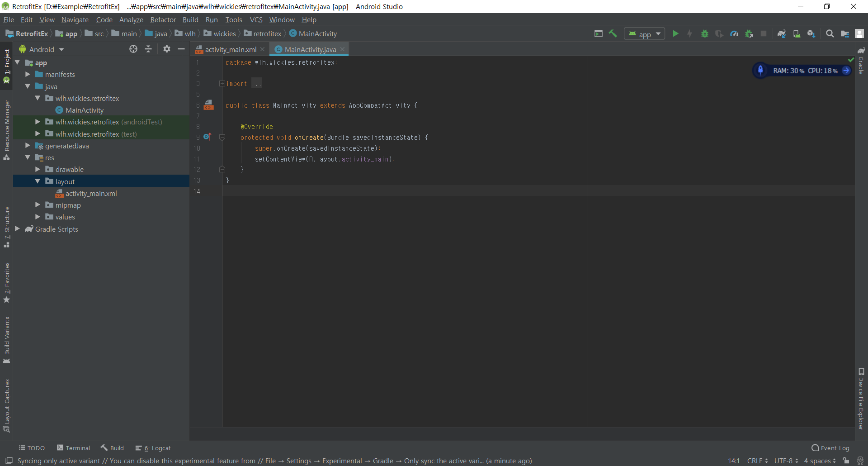Toggle the Resource Manager sidebar tab
Image resolution: width=868 pixels, height=466 pixels.
(7, 130)
